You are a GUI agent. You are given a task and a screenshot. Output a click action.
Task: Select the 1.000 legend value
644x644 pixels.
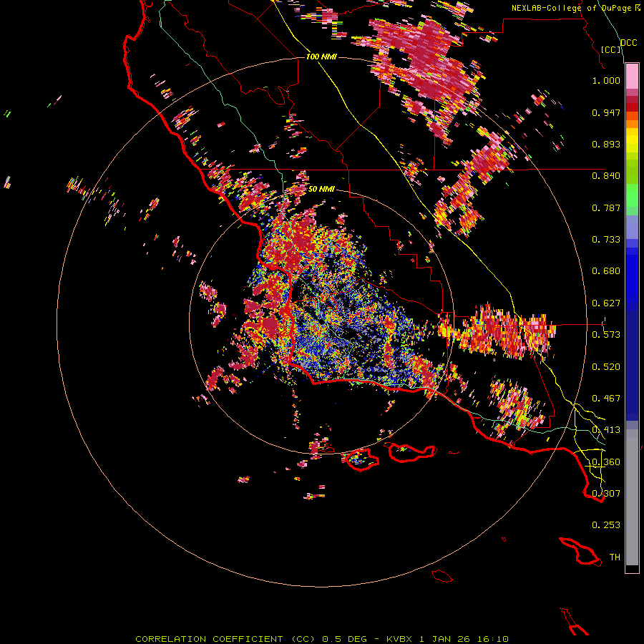(x=606, y=80)
